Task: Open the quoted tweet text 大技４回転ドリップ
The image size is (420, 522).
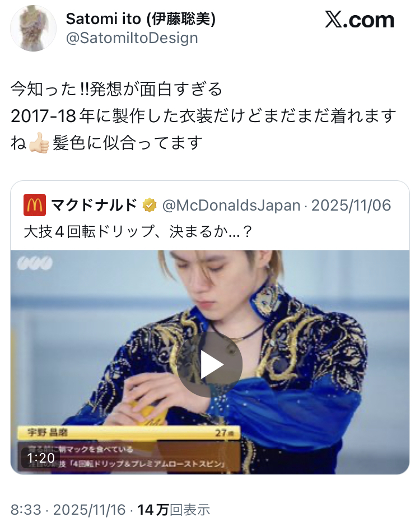Action: [x=138, y=231]
